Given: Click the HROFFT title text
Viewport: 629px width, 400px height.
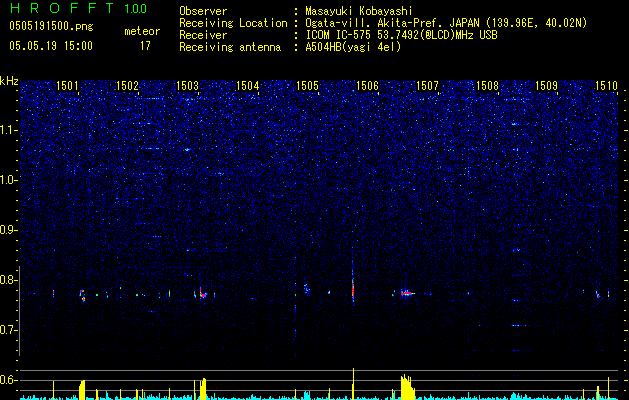Looking at the screenshot, I should [62, 8].
